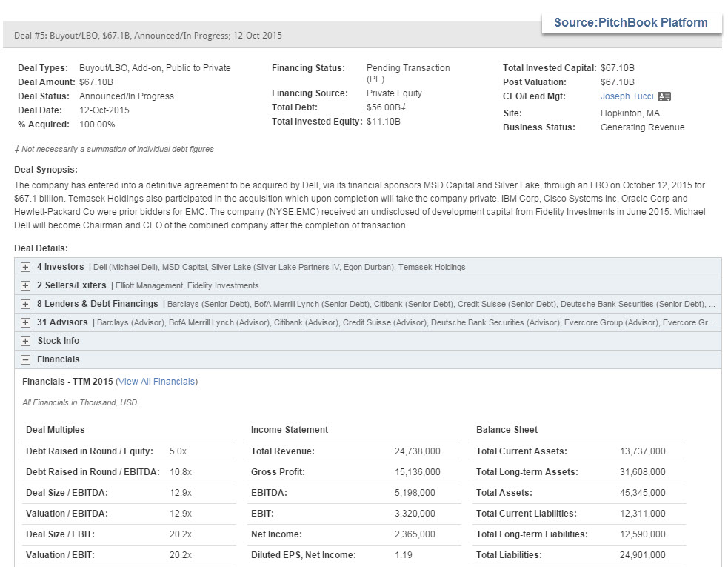Open Joseph Tucci contact card icon
Viewport: 728px width, 567px height.
tap(664, 96)
